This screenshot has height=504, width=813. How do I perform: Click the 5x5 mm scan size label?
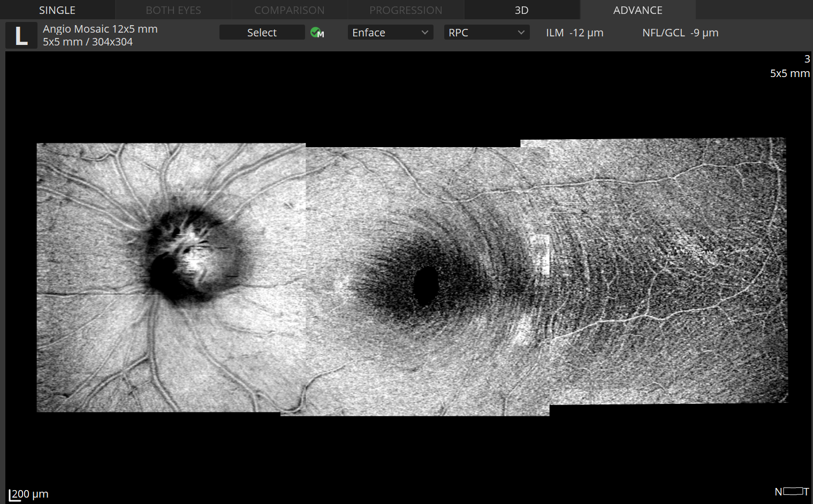coord(789,73)
